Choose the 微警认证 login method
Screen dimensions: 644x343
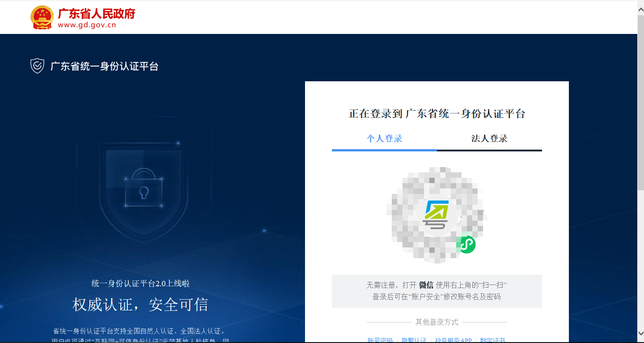tap(414, 340)
